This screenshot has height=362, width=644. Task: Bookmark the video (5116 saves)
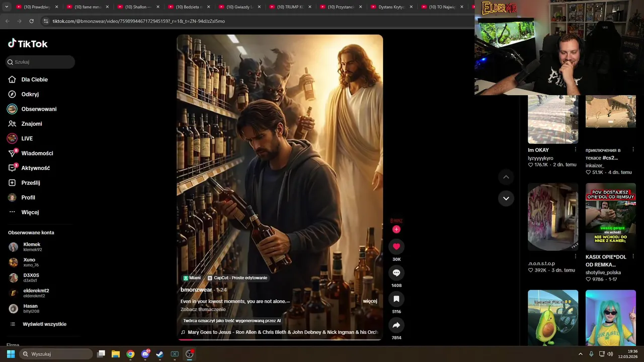396,299
